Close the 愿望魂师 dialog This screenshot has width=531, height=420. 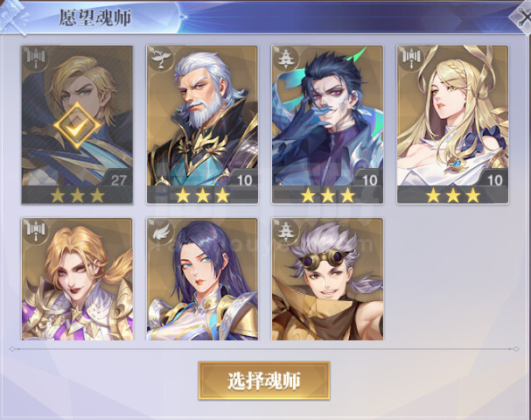point(522,17)
